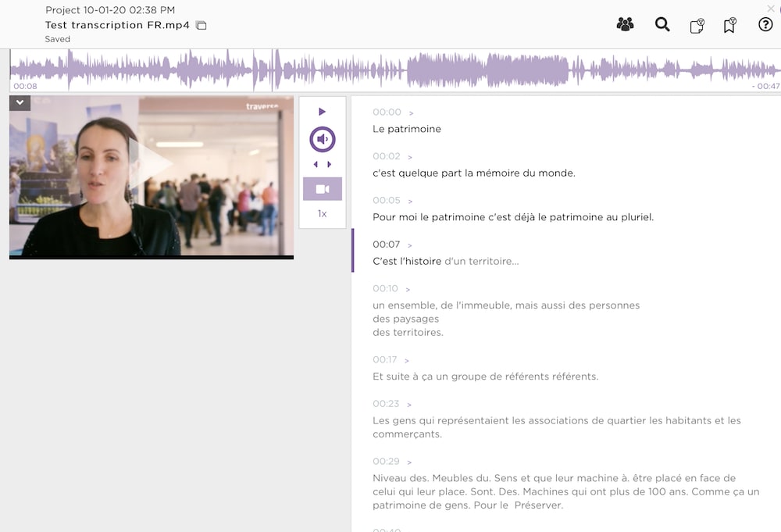Click 'c'est quelque part la mémoire du monde.'

pyautogui.click(x=474, y=173)
